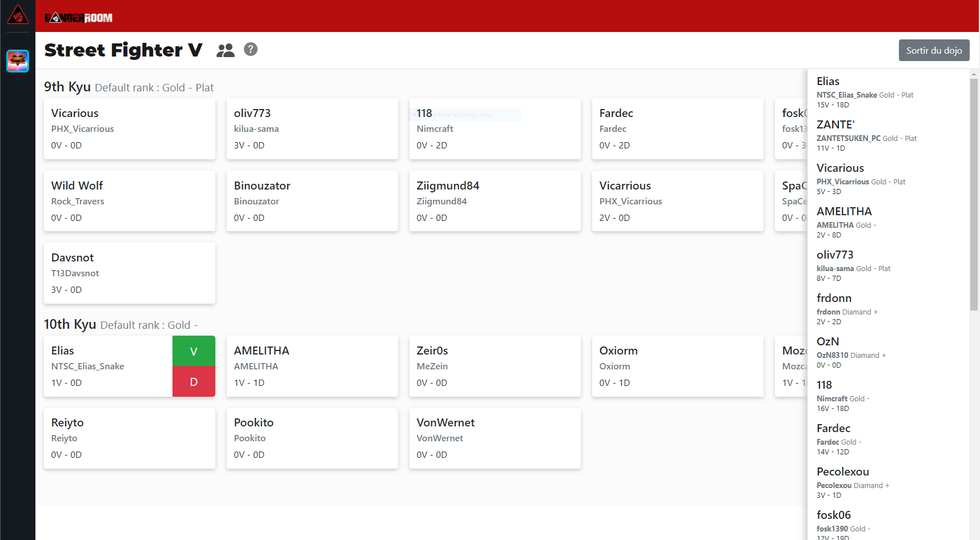Image resolution: width=980 pixels, height=540 pixels.
Task: Select the Vicarrious card with 2V - 0D
Action: point(678,201)
